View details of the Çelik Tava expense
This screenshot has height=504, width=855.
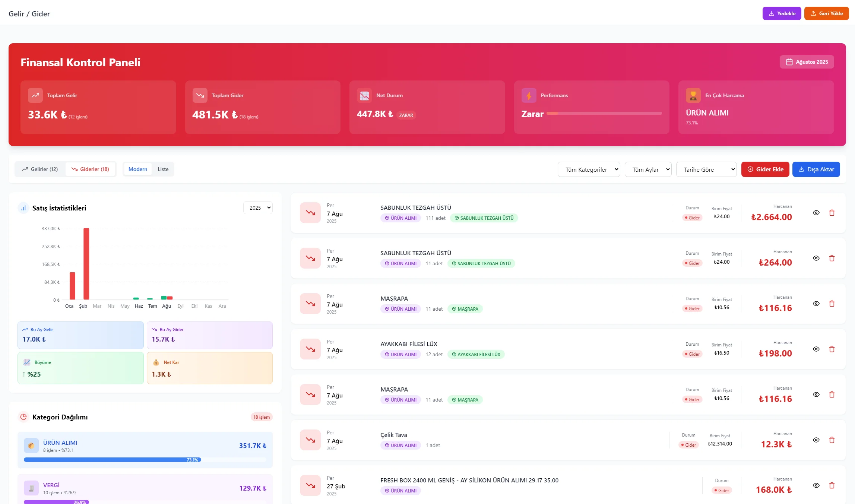(x=816, y=440)
